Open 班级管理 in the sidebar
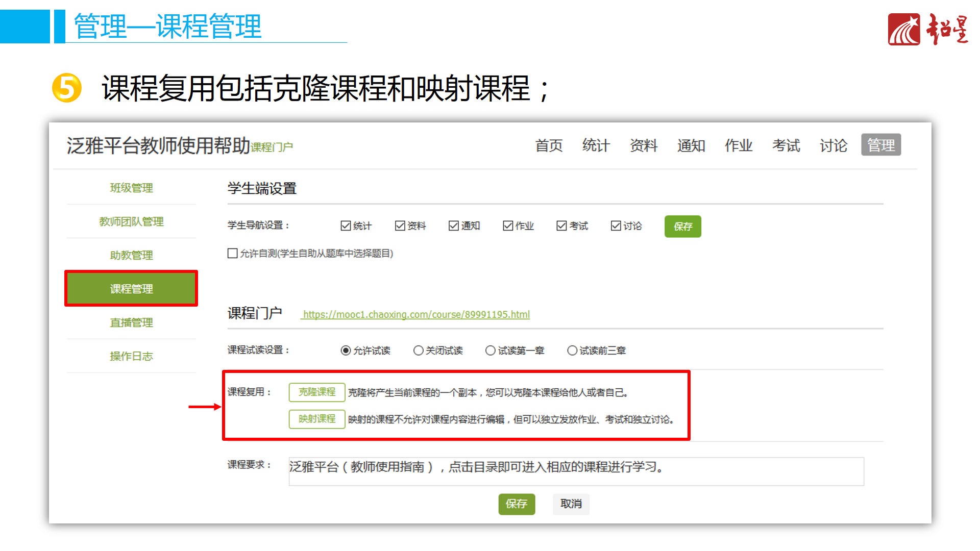The width and height of the screenshot is (980, 551). 131,188
